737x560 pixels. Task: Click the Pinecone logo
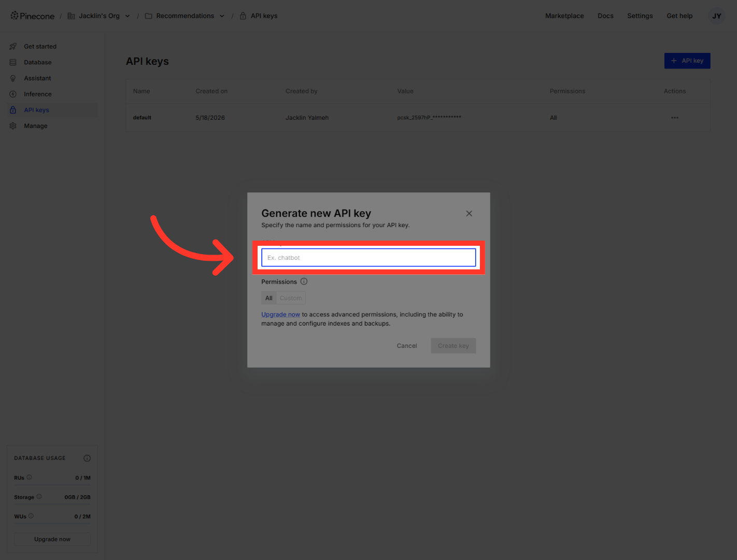coord(32,16)
